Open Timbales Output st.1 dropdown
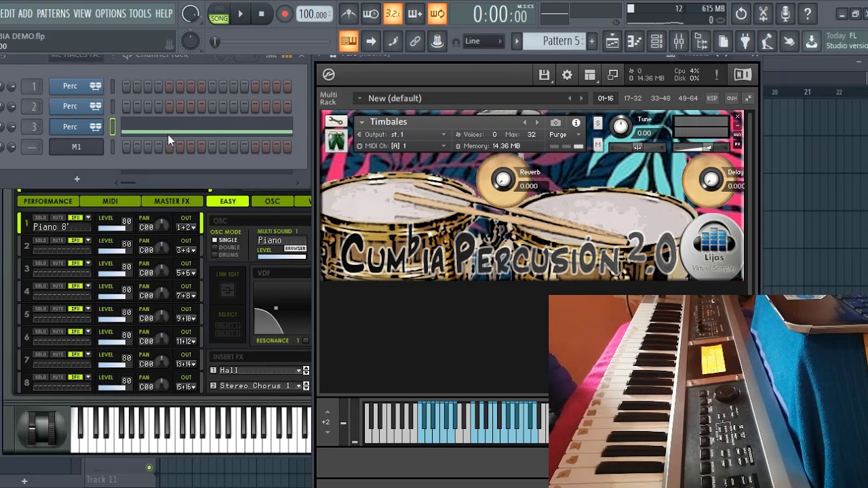The height and width of the screenshot is (488, 868). (x=402, y=134)
